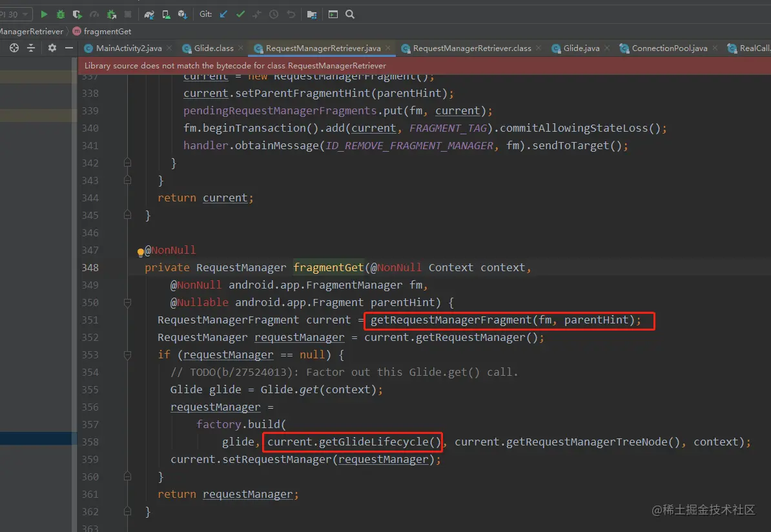The height and width of the screenshot is (532, 771).
Task: Open the API 30 device dropdown
Action: point(16,14)
